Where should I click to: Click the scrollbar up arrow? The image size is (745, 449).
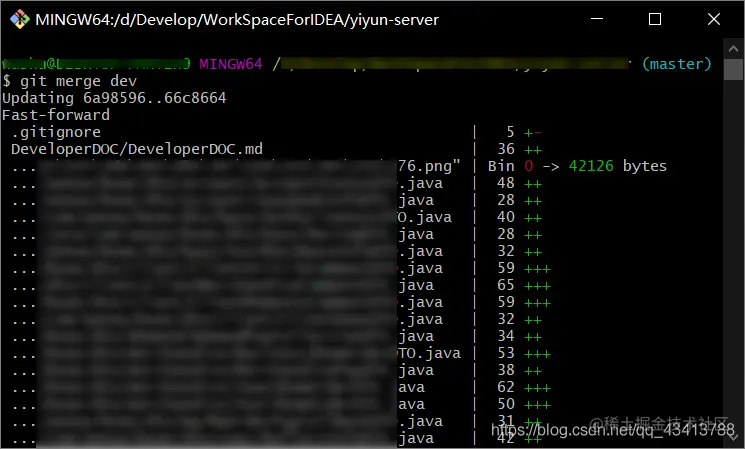coord(733,48)
